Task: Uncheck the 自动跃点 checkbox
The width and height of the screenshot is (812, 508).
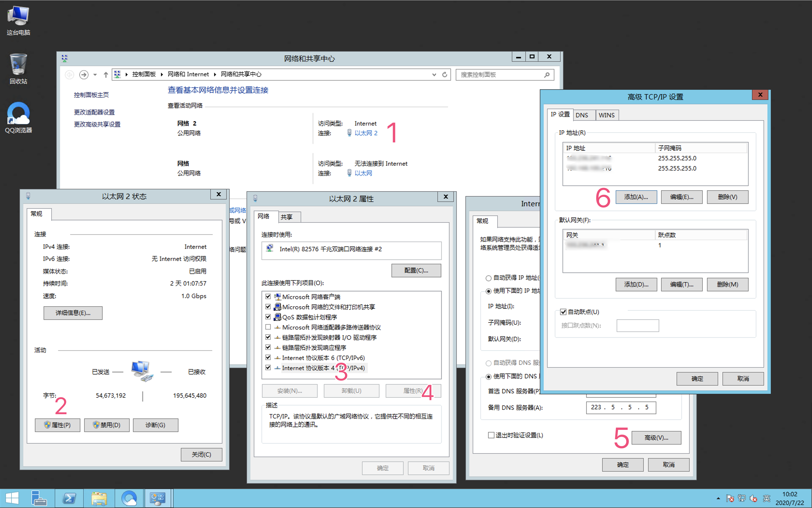Action: pos(563,312)
